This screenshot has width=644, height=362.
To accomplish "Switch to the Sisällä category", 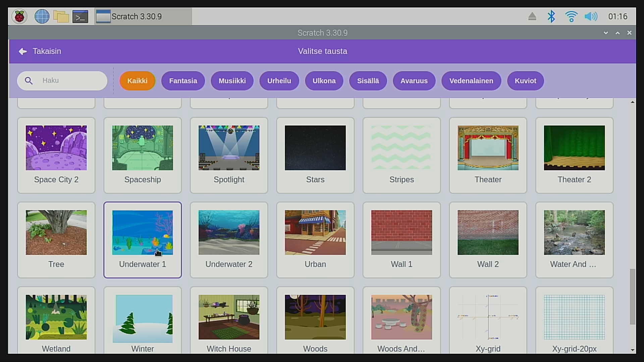I will point(368,81).
